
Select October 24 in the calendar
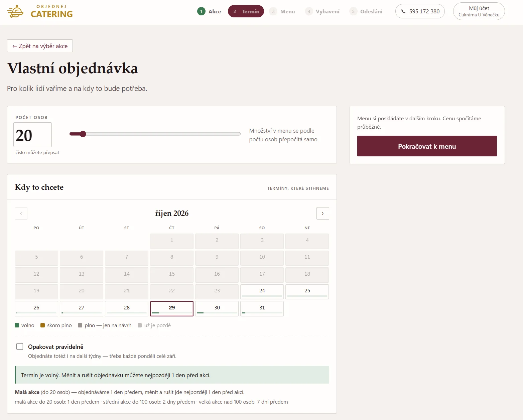click(x=262, y=291)
